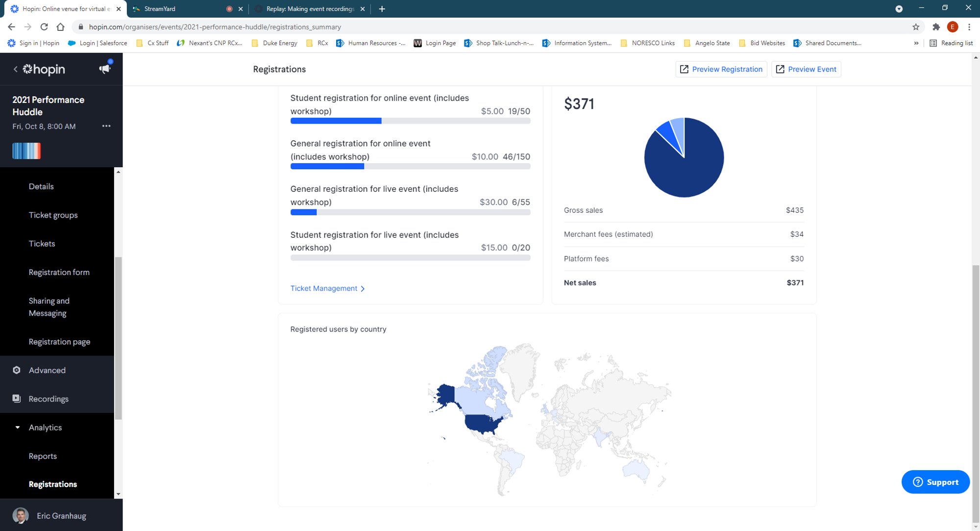This screenshot has height=531, width=980.
Task: Click the browser home icon
Action: point(60,27)
